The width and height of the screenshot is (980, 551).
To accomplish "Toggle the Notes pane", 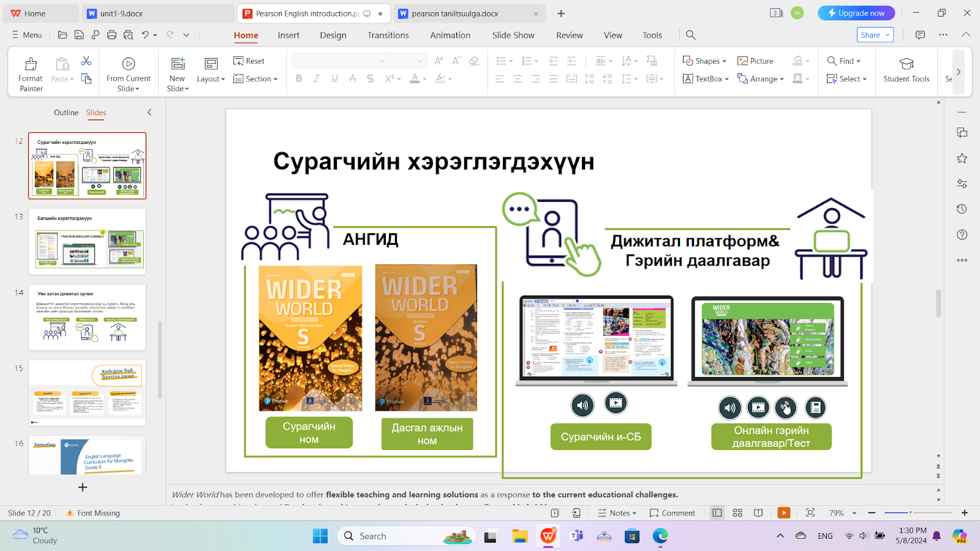I will tap(617, 513).
